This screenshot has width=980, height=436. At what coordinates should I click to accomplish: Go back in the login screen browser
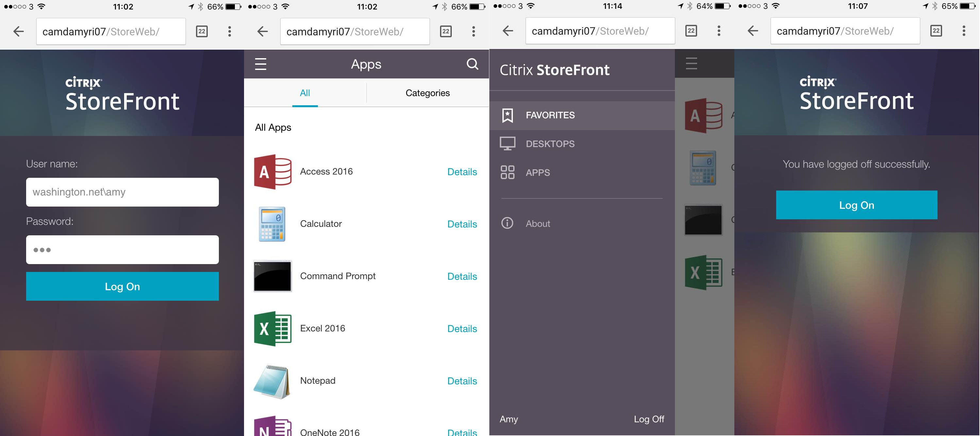tap(18, 31)
